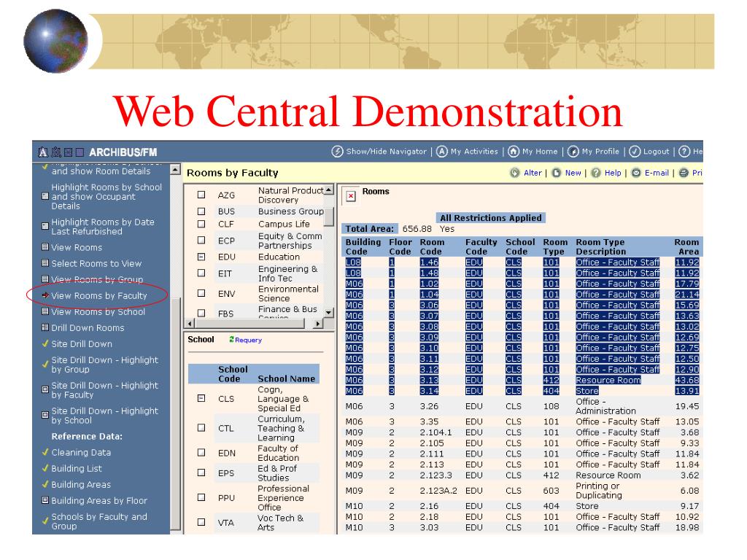
Task: Check the EDN Faculty of Education checkbox
Action: coord(201,452)
